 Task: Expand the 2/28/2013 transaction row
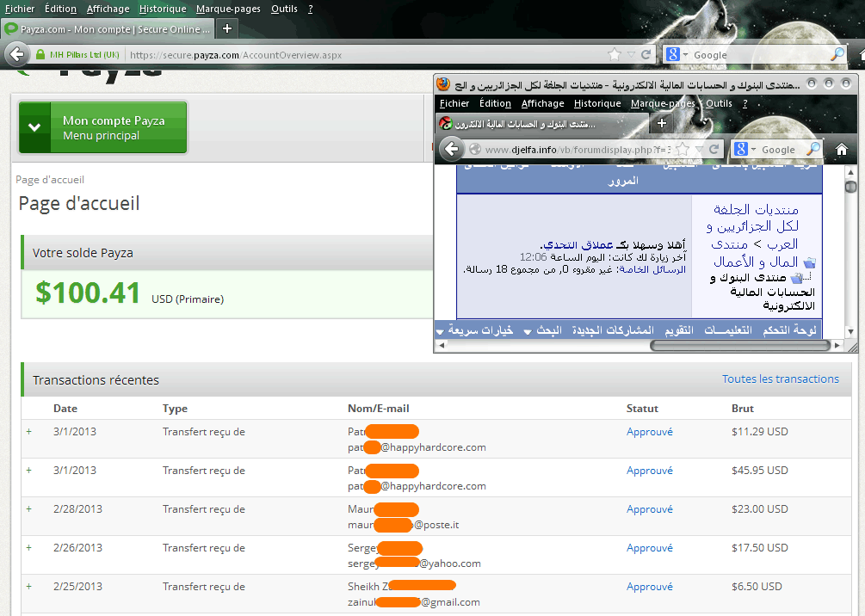coord(28,508)
